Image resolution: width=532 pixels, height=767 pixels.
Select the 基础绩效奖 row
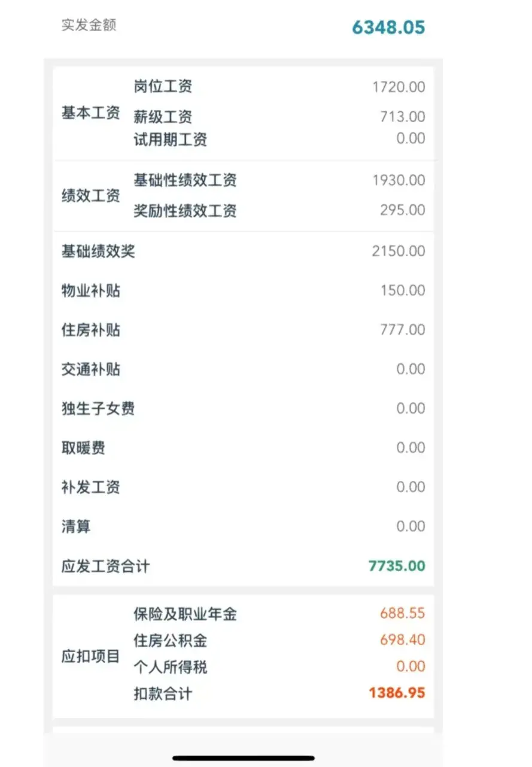(244, 251)
